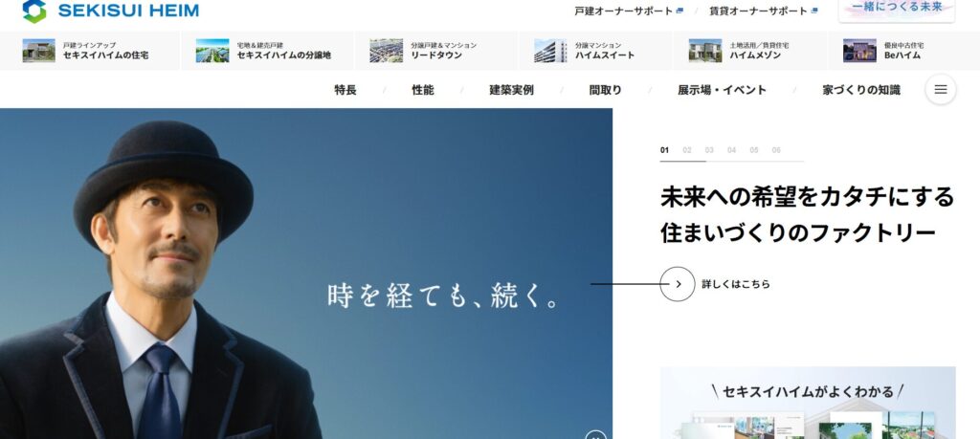Click the セキスイハイムの分譲地 thumbnail image
Image resolution: width=980 pixels, height=439 pixels.
point(212,51)
